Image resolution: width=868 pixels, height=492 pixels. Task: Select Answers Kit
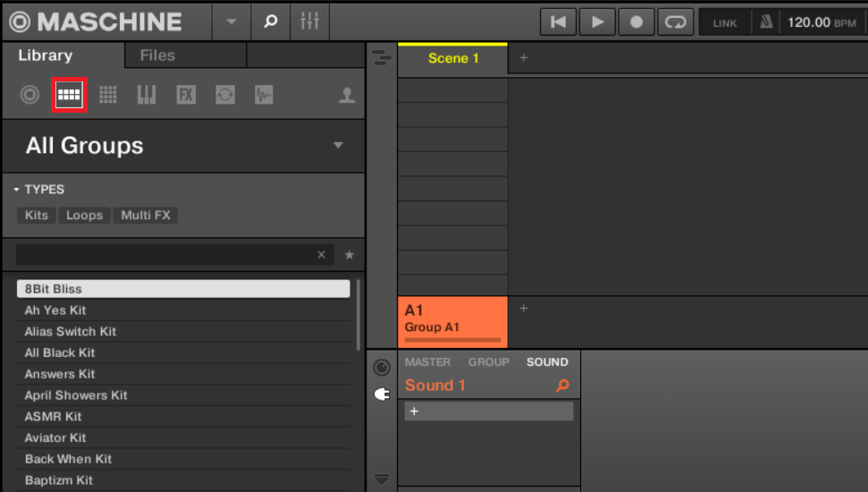[x=183, y=374]
